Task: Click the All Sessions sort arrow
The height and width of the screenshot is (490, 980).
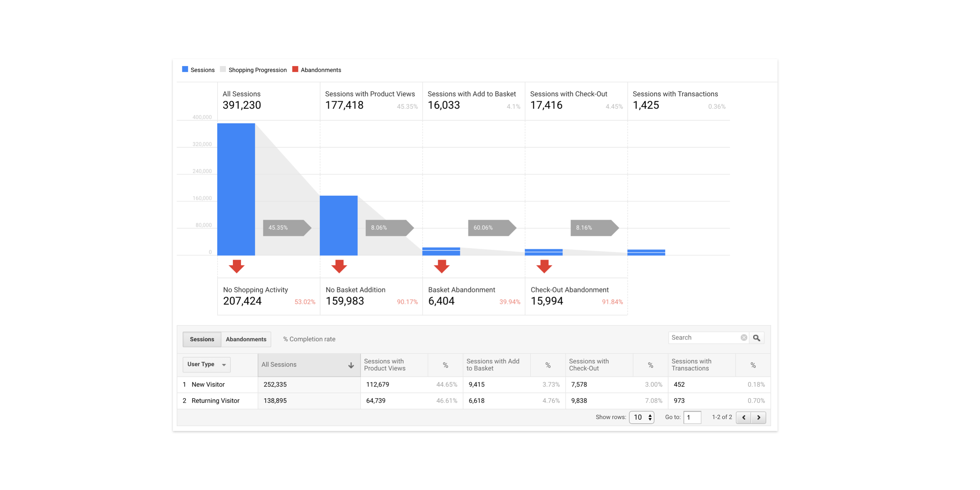Action: tap(351, 365)
